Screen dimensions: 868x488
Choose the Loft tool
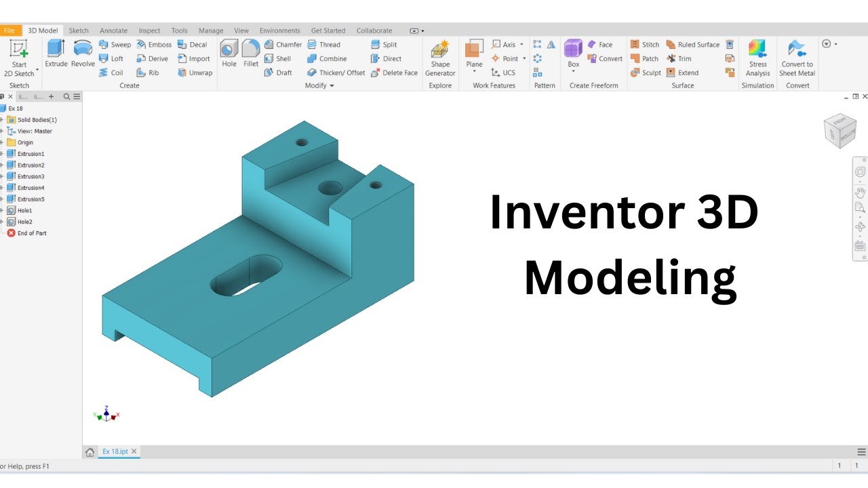pyautogui.click(x=111, y=58)
